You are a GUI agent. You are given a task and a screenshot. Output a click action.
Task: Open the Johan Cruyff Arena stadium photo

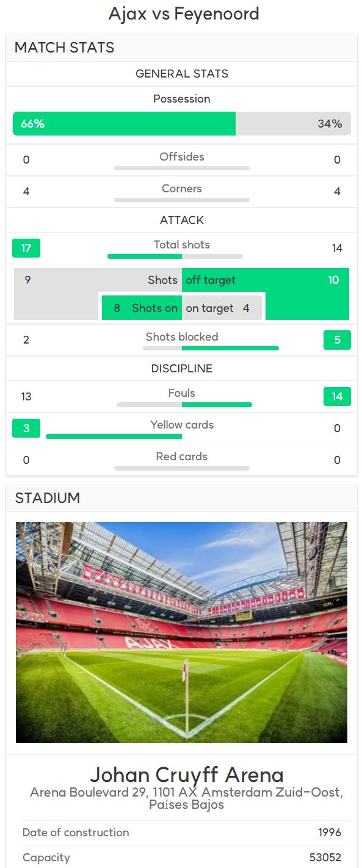click(181, 632)
